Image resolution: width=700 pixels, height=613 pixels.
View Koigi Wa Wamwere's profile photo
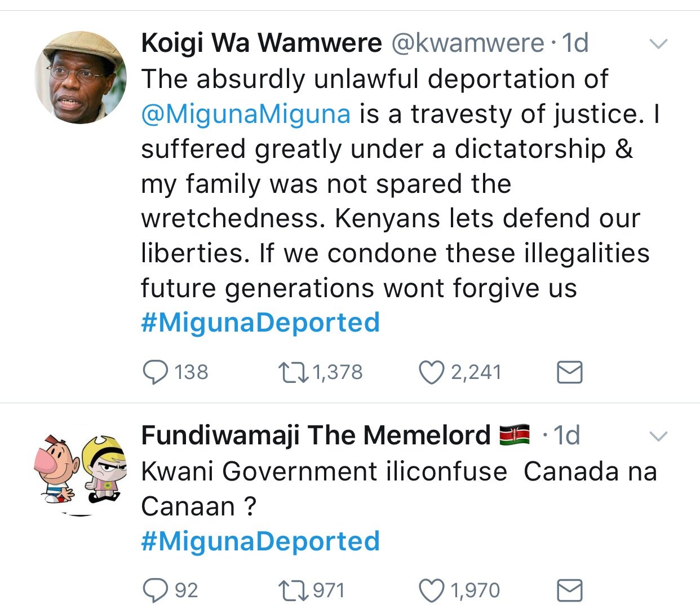(x=81, y=77)
